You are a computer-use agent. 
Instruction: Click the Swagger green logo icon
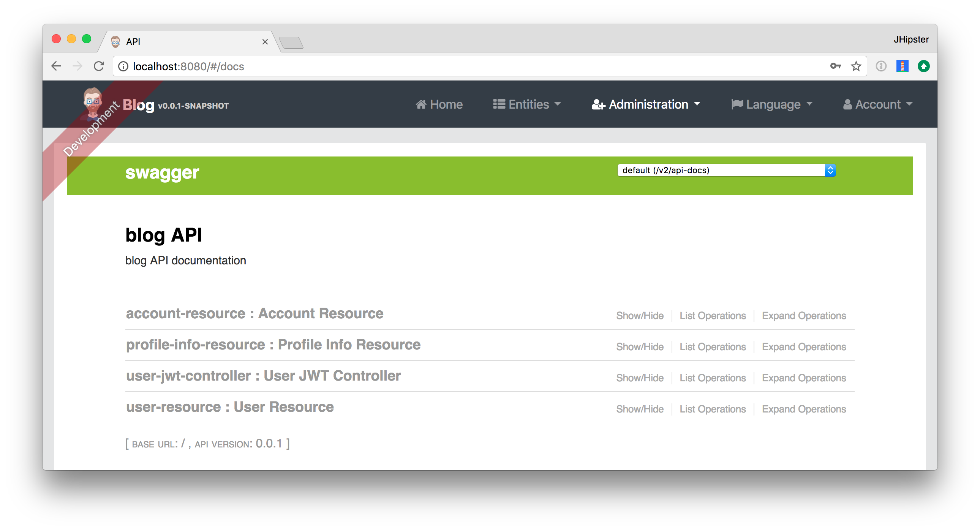click(x=161, y=173)
